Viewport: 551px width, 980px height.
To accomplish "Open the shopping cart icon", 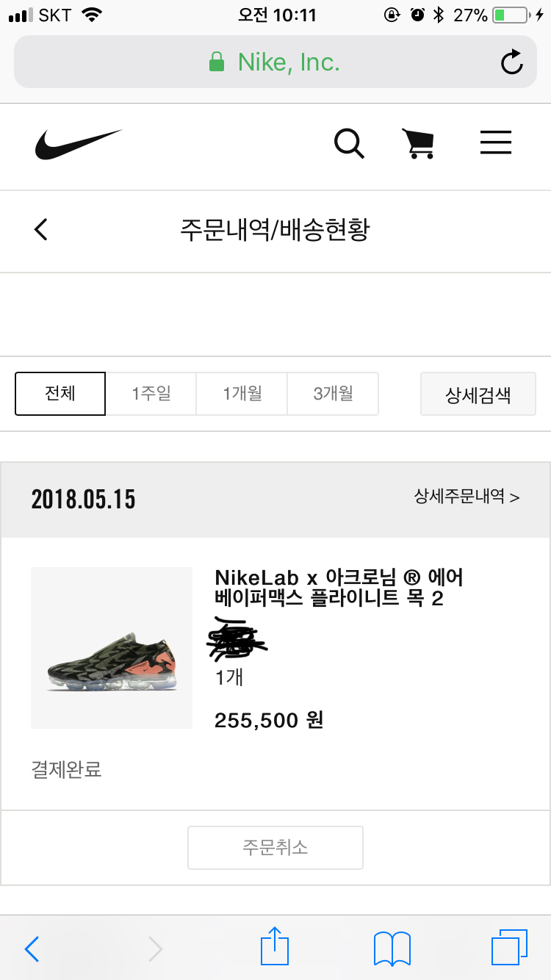I will point(418,143).
